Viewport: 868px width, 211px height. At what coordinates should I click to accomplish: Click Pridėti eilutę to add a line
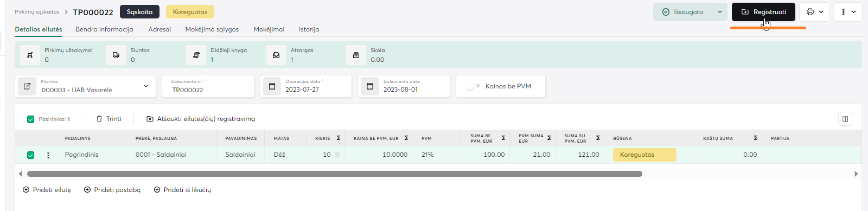click(x=47, y=190)
